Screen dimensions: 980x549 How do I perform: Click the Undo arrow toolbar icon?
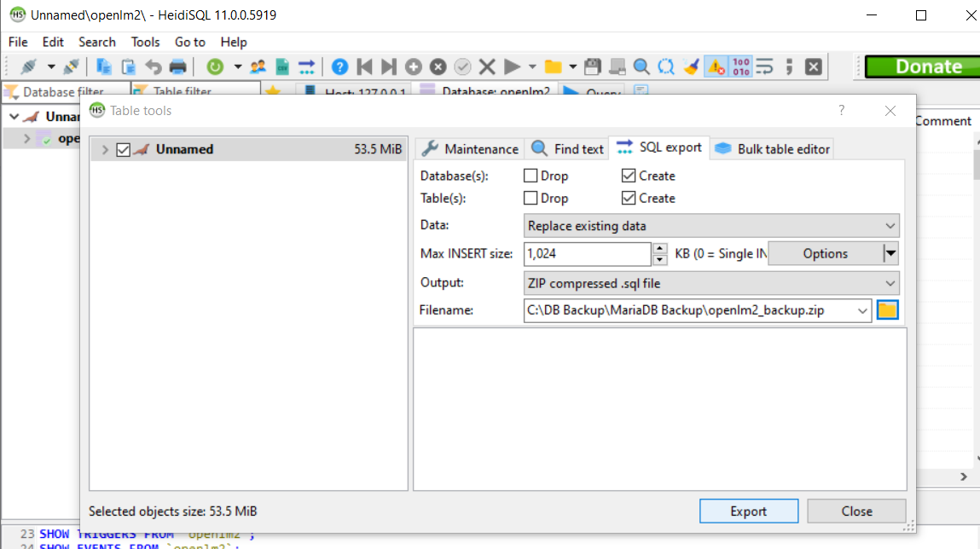(x=154, y=66)
